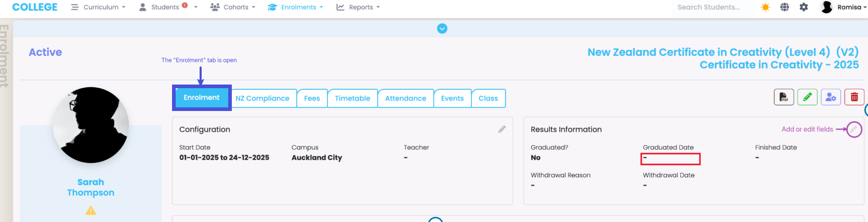Edit Results Information with pencil icon
The height and width of the screenshot is (222, 868).
[853, 129]
